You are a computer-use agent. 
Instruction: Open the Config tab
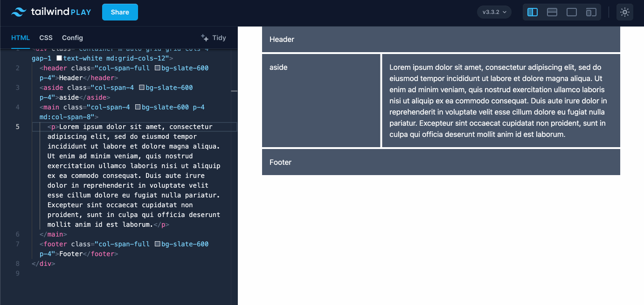[x=72, y=38]
